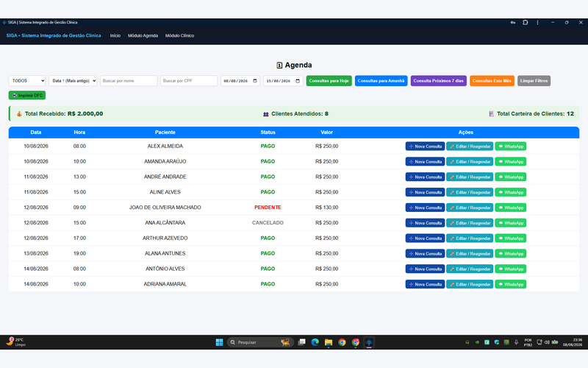
Task: Open the extensions puzzle icon in title bar
Action: point(526,23)
